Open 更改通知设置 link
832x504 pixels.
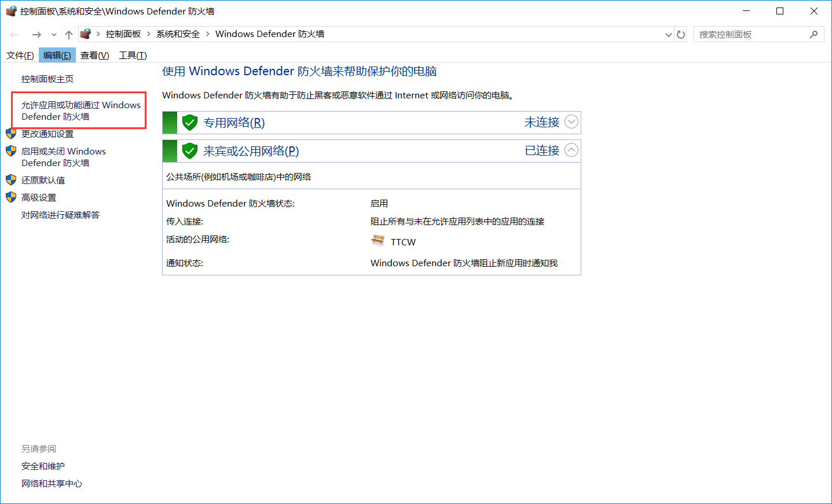47,134
